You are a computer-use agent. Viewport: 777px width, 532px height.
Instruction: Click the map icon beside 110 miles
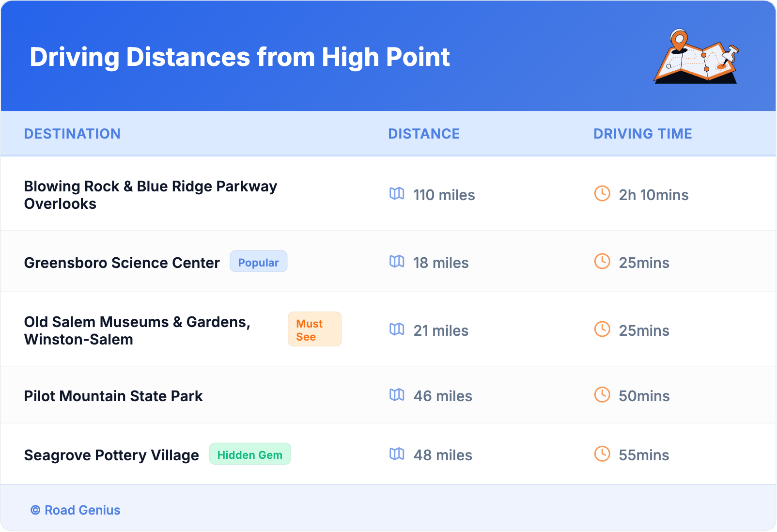click(397, 194)
